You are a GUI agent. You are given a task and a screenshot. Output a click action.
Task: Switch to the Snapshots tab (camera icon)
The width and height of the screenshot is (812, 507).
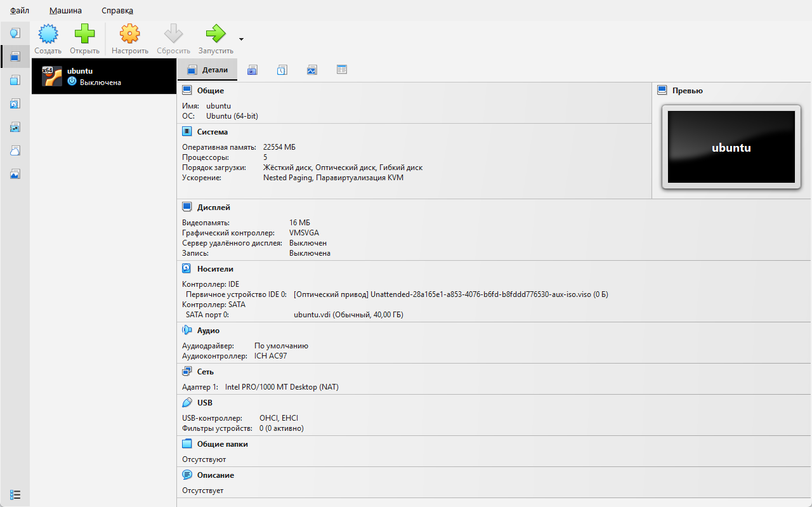[x=252, y=70]
